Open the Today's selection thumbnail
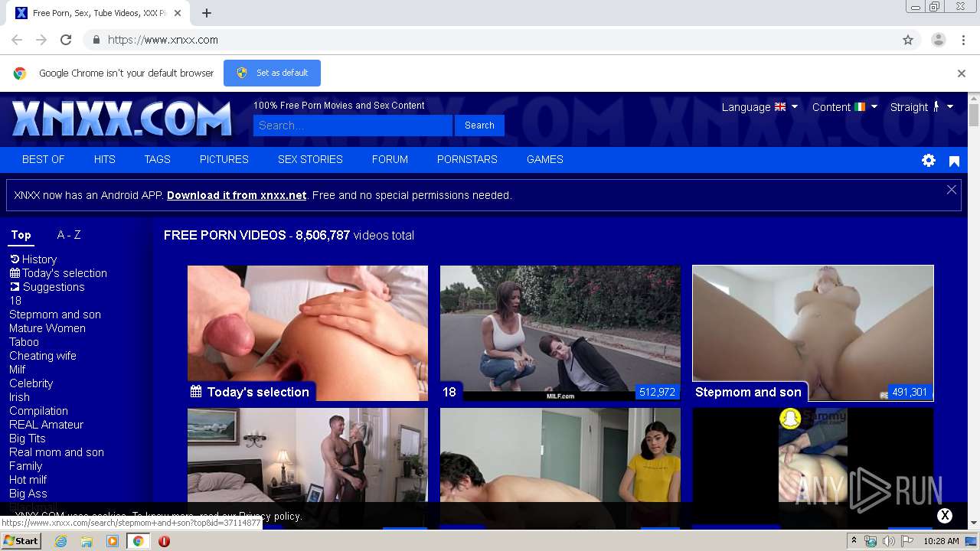This screenshot has height=551, width=980. pyautogui.click(x=308, y=333)
